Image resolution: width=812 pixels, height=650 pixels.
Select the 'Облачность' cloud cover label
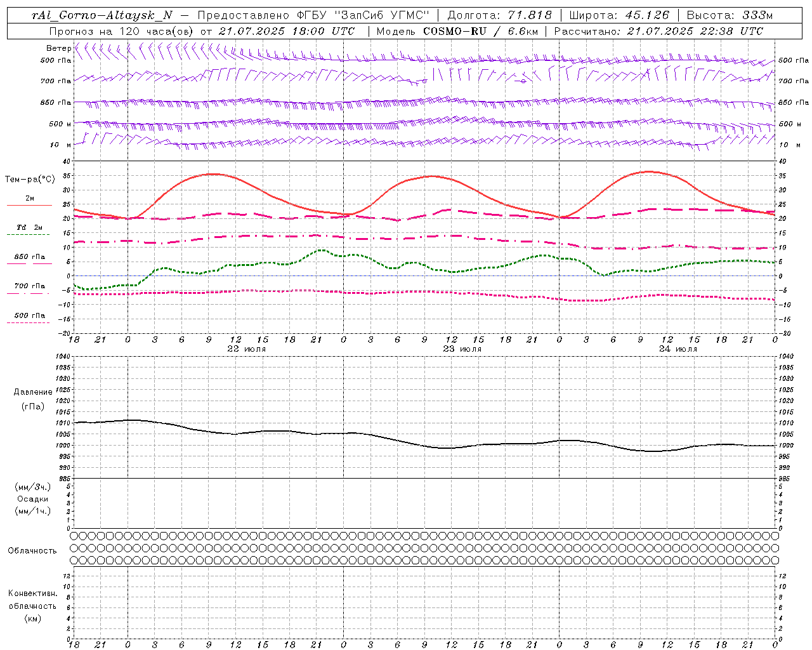pyautogui.click(x=32, y=551)
